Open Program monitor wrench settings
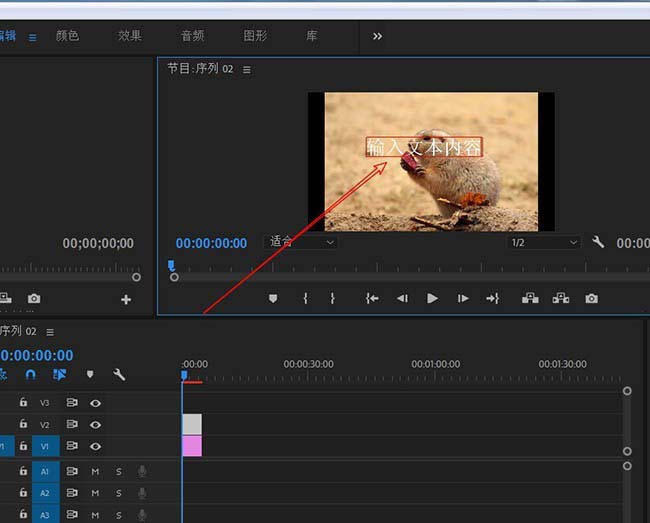Image resolution: width=650 pixels, height=523 pixels. click(598, 242)
